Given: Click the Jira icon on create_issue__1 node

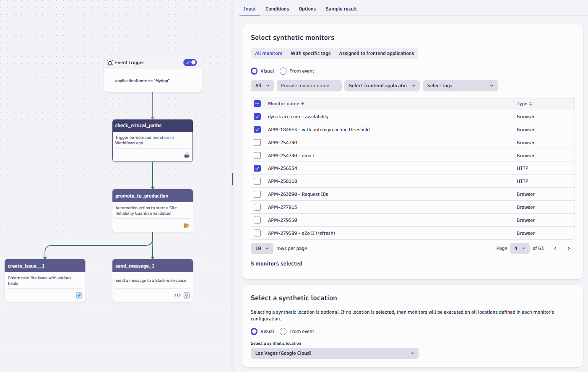Looking at the screenshot, I should click(x=79, y=295).
